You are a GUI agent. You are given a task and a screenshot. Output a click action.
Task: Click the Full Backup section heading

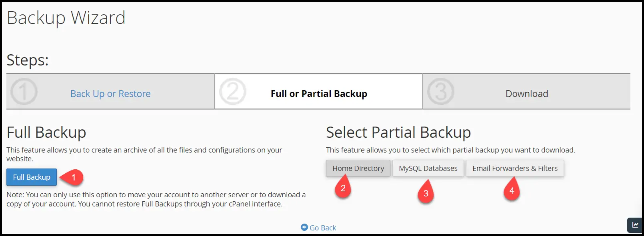point(46,132)
